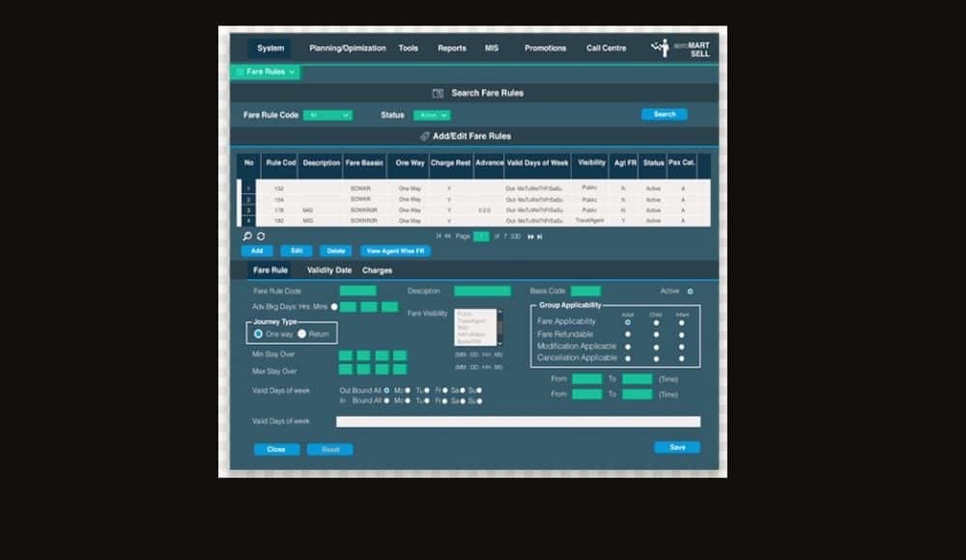The image size is (966, 560).
Task: Open the Status dropdown
Action: tap(431, 116)
